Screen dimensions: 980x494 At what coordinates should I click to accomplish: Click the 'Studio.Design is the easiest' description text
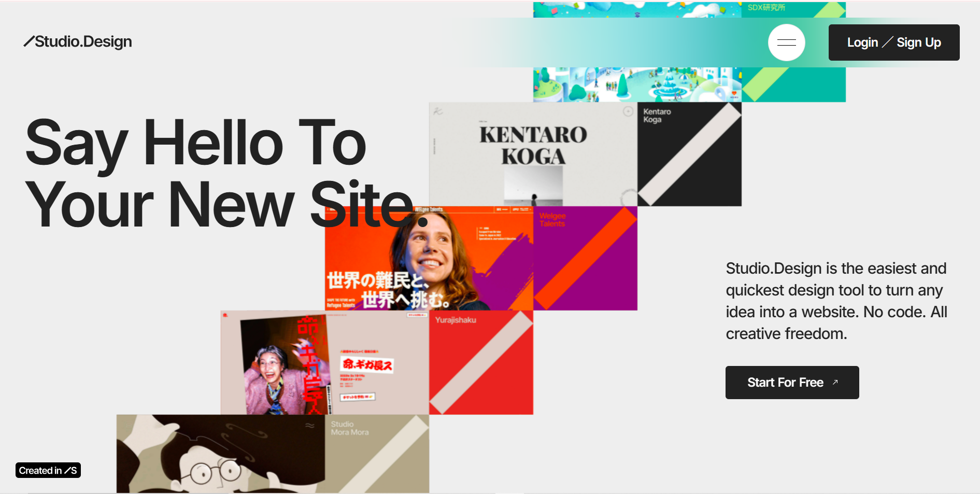point(836,301)
